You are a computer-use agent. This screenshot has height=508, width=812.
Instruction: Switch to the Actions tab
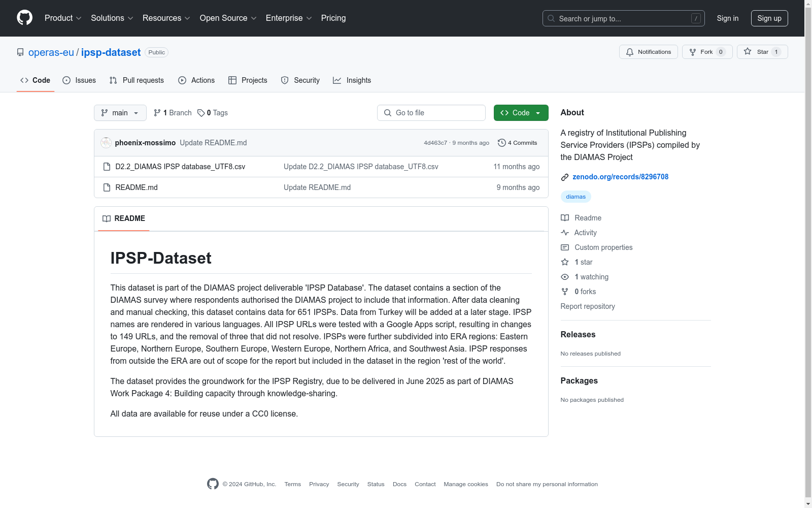coord(196,80)
